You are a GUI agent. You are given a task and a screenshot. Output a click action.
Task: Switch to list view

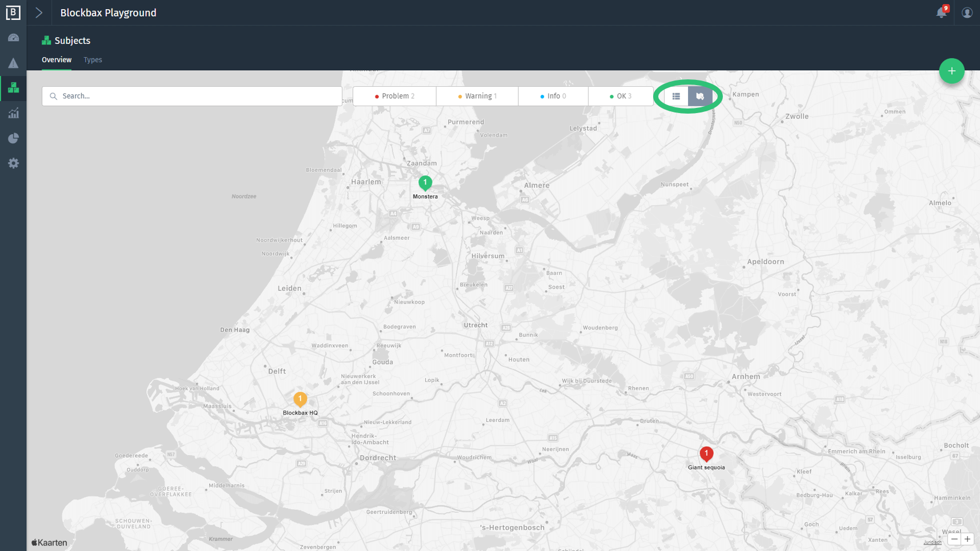click(x=676, y=96)
